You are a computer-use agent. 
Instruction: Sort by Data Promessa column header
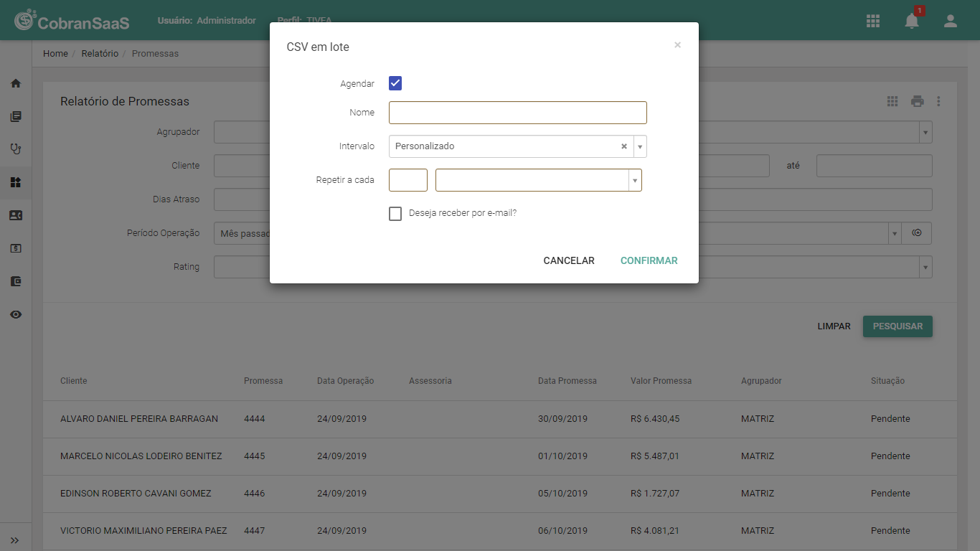click(x=567, y=381)
